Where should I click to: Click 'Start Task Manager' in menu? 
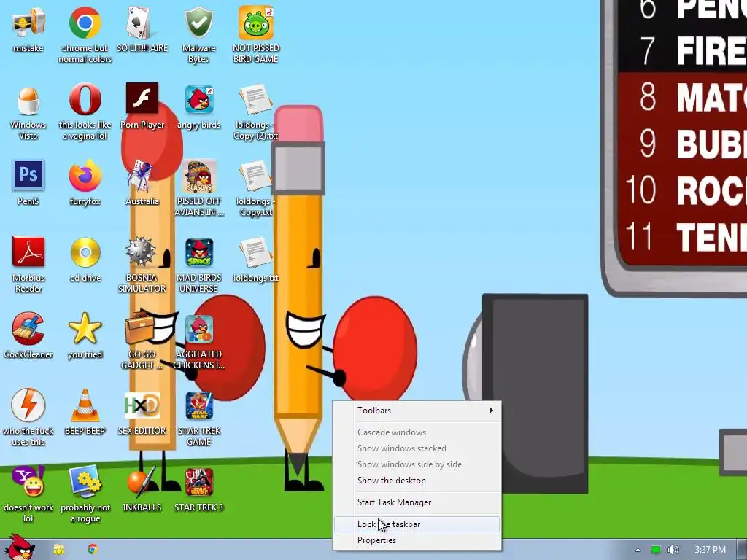point(417,502)
